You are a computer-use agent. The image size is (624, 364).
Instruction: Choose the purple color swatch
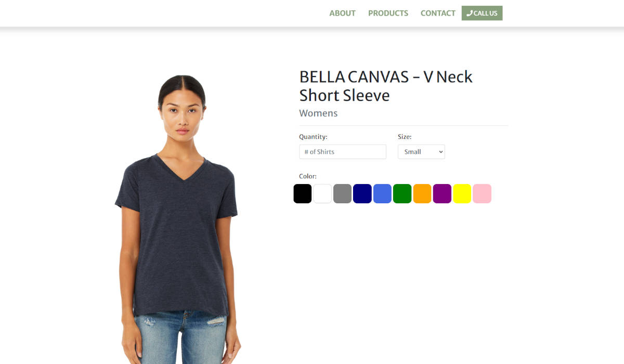(x=442, y=193)
